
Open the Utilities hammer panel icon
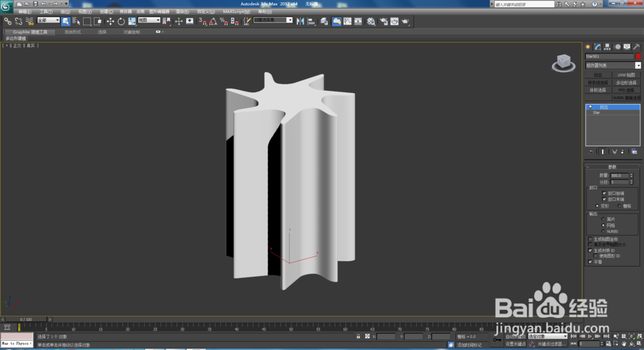[636, 47]
